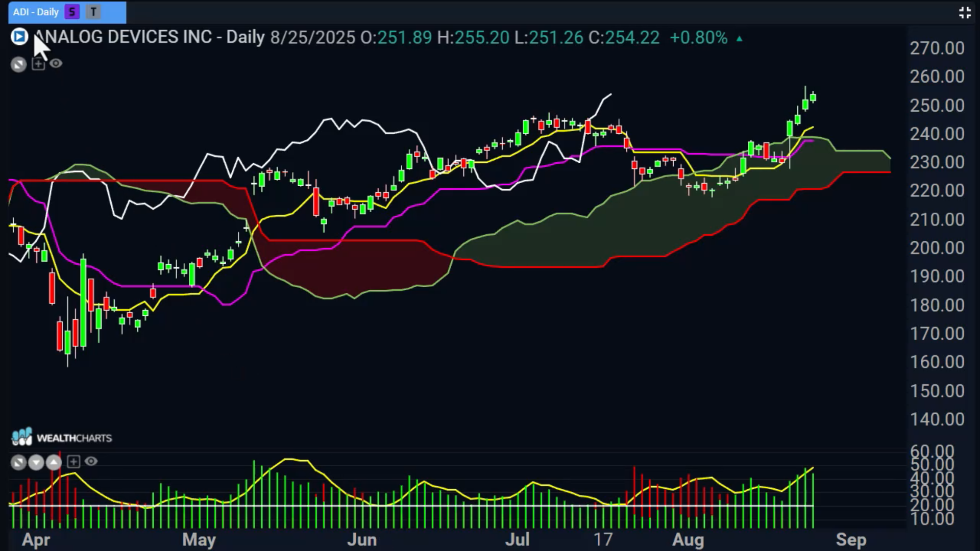
Task: Click the open value O:251.89
Action: [396, 37]
